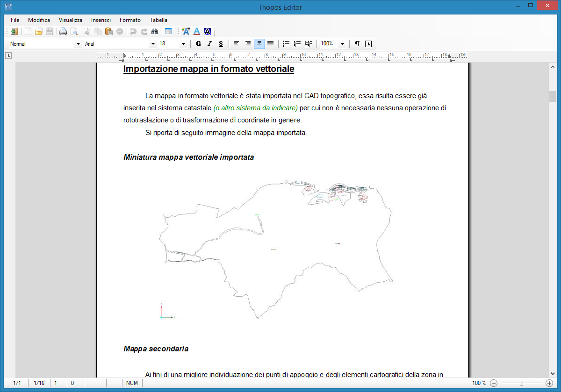Expand the Normal paragraph style dropdown
This screenshot has width=561, height=392.
click(x=78, y=44)
